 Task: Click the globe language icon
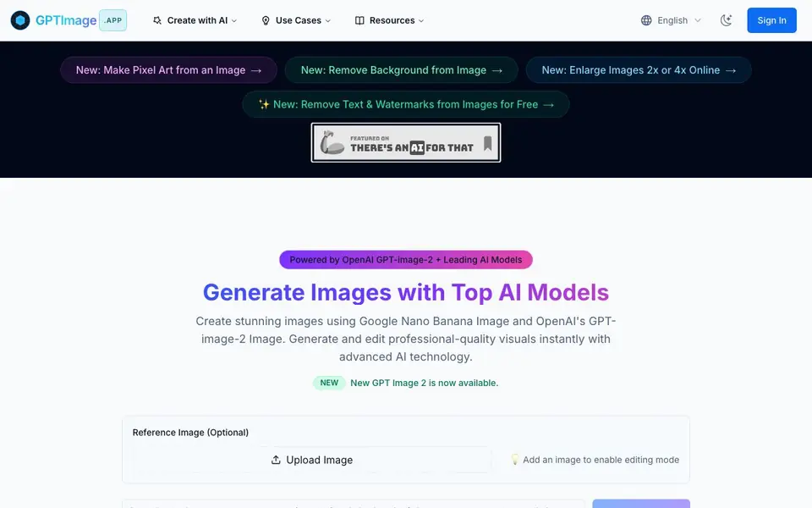pos(646,20)
